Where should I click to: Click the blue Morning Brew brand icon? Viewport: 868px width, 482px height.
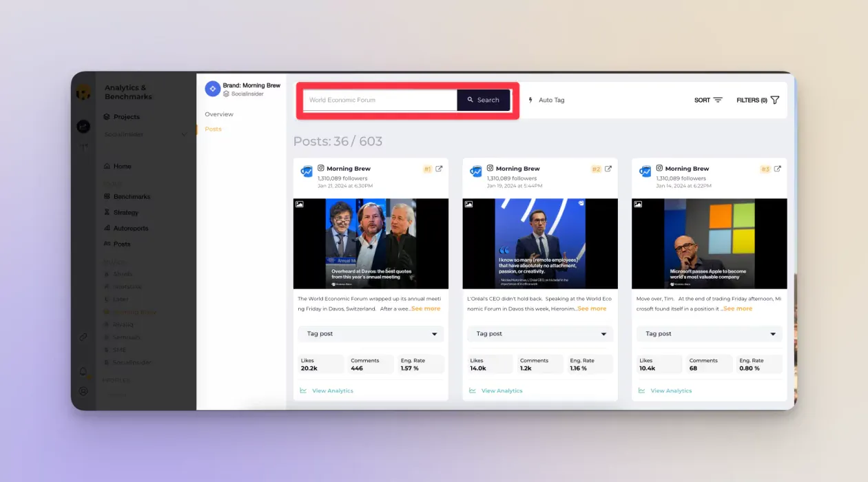tap(212, 89)
